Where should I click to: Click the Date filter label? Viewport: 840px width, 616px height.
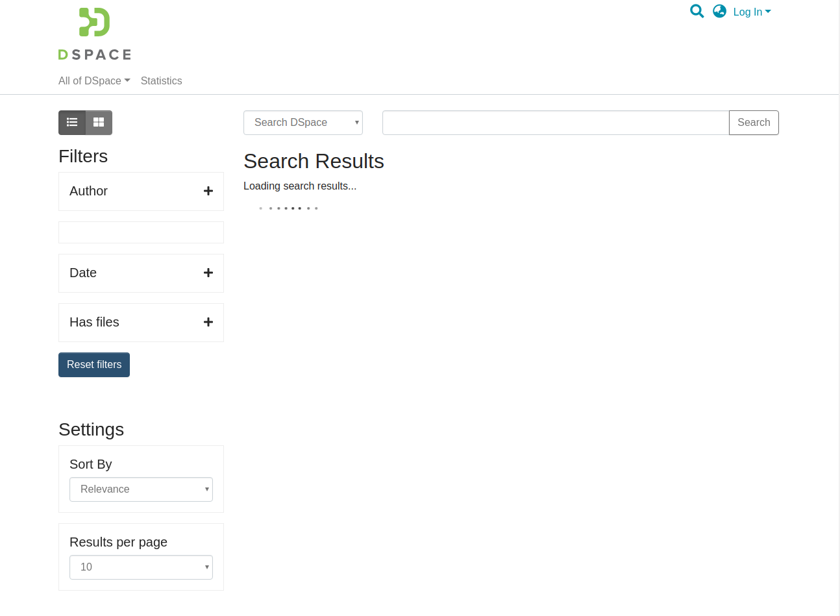(83, 273)
